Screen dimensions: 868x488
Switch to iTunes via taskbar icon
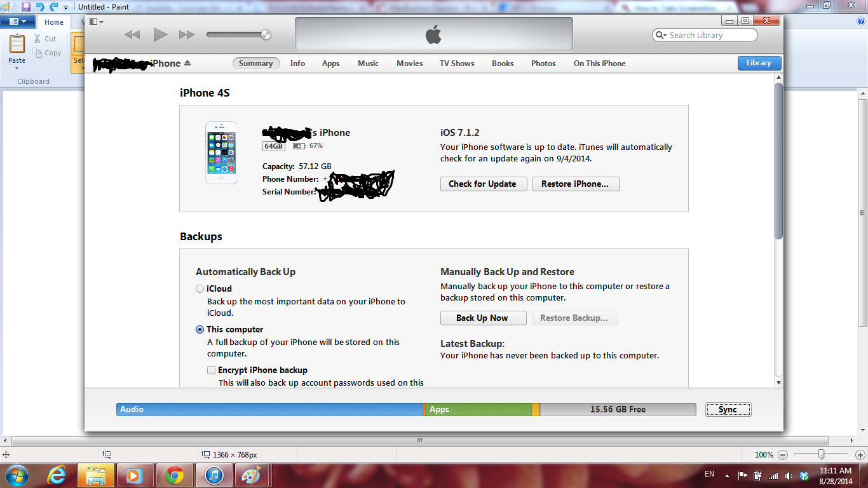(214, 475)
